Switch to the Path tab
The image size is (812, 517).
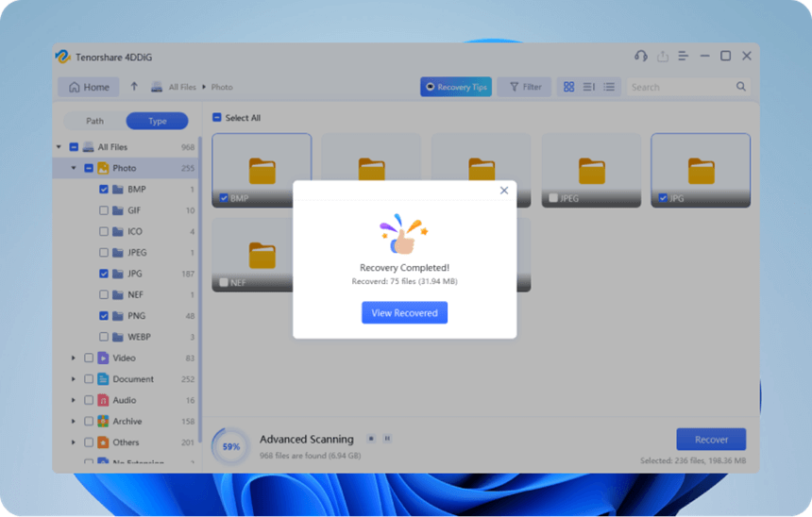[94, 121]
